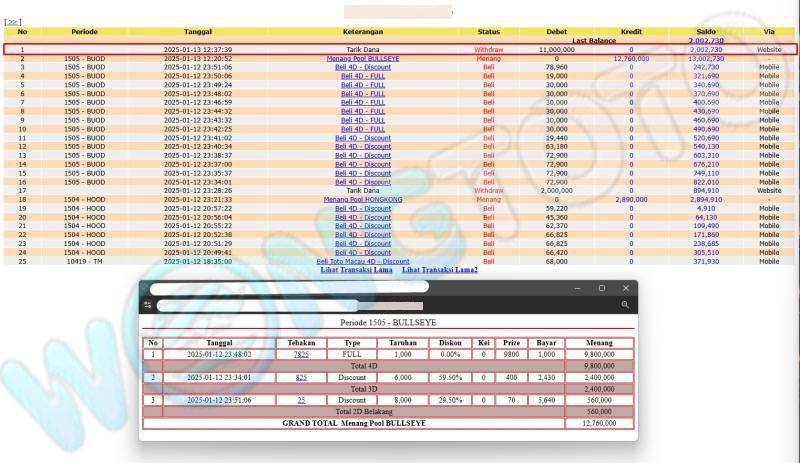This screenshot has width=800, height=463.
Task: Click the Tarik Dana row dated 2025-01-13
Action: point(362,48)
